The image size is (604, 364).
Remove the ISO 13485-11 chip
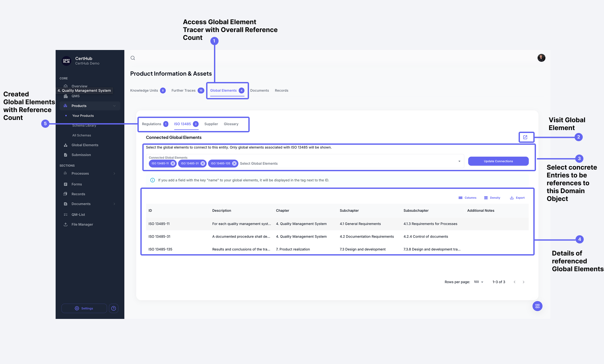click(x=173, y=164)
